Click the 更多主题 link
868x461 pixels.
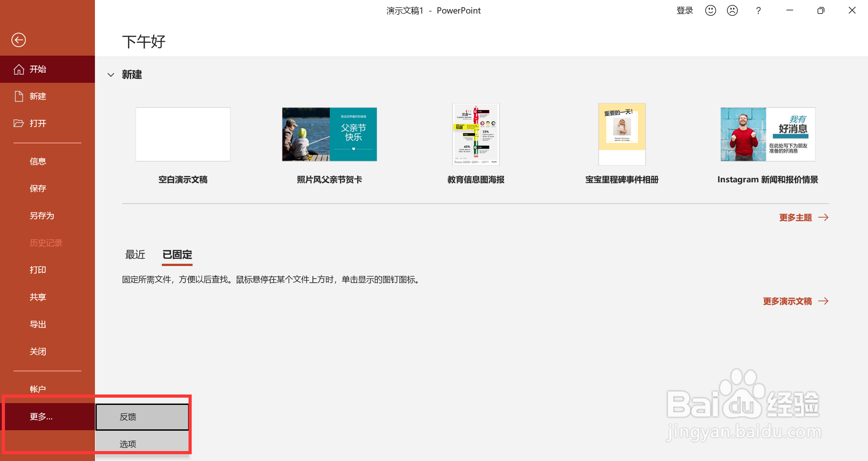[804, 218]
